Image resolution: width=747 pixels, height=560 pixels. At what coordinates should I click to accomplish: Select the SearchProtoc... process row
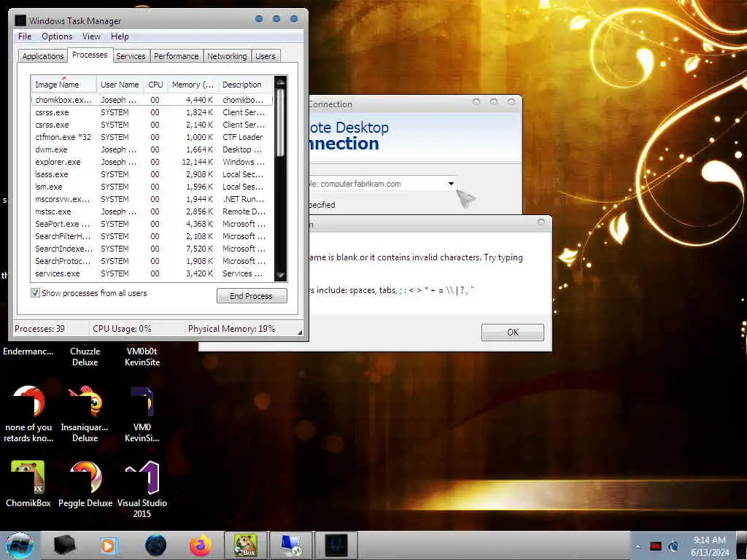(x=152, y=261)
